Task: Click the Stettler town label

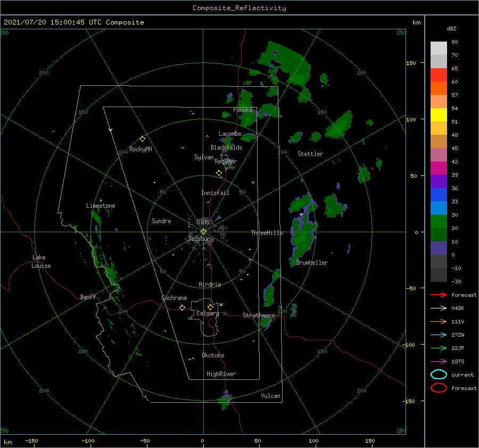Action: click(x=310, y=154)
